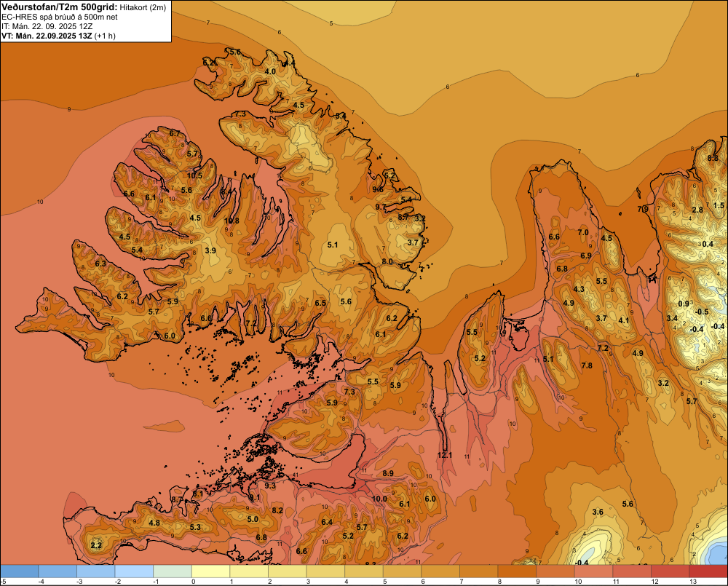
Task: Click the 6.4 temperature reading
Action: pyautogui.click(x=327, y=523)
